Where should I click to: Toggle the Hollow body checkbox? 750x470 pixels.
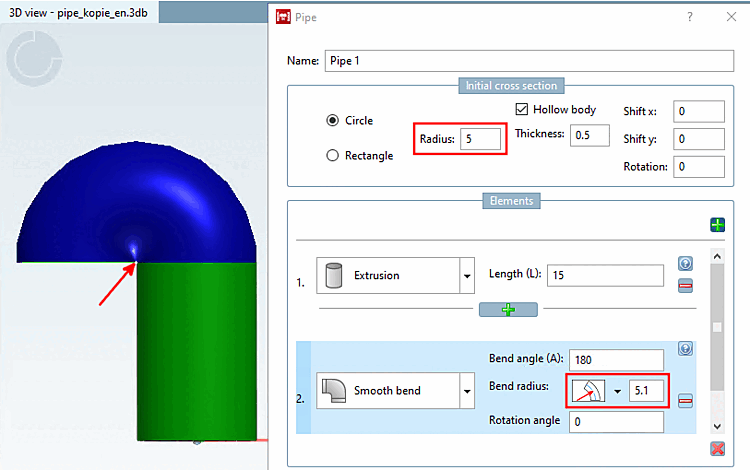[x=521, y=109]
